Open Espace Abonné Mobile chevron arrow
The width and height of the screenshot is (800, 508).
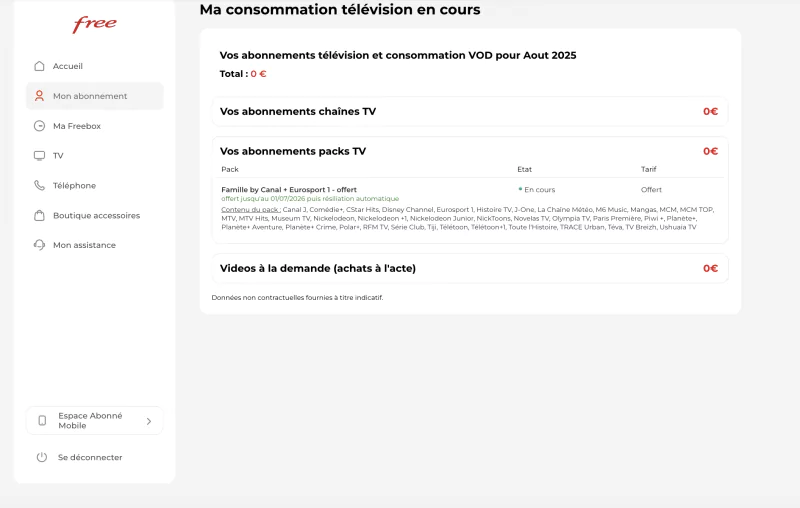[x=149, y=421]
